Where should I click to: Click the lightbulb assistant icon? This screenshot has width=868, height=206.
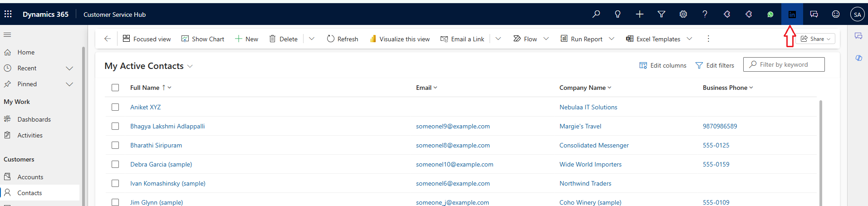[x=618, y=15]
